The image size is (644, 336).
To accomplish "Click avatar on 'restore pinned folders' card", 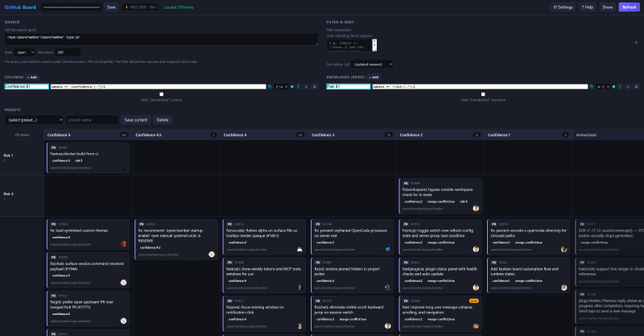I will [x=387, y=288].
